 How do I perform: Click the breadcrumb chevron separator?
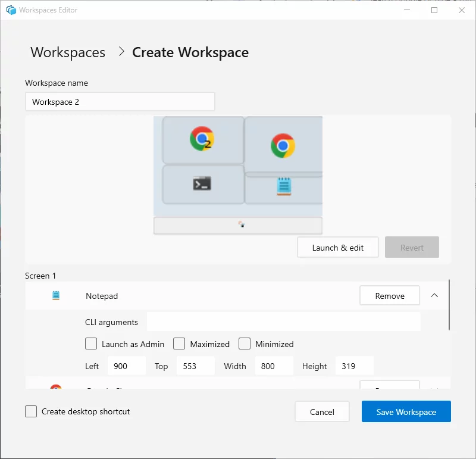(x=121, y=52)
